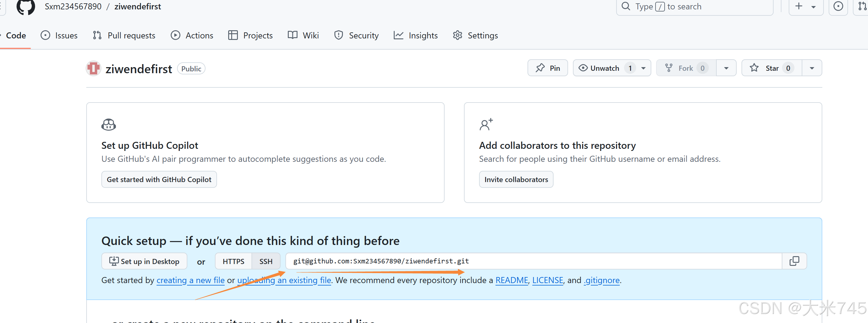The image size is (868, 323).
Task: Switch to the SSH clone option
Action: coord(266,261)
